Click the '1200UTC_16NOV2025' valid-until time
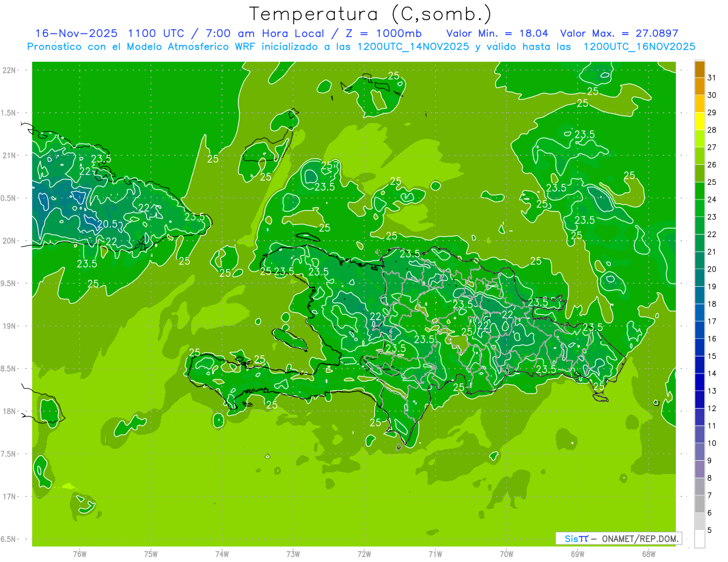This screenshot has width=728, height=562. pyautogui.click(x=639, y=47)
